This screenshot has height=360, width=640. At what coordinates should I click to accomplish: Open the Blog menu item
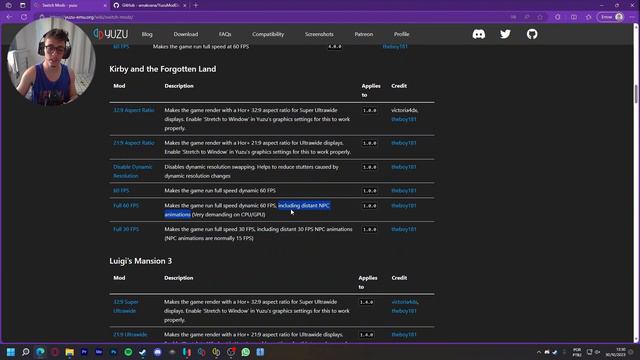(x=147, y=34)
